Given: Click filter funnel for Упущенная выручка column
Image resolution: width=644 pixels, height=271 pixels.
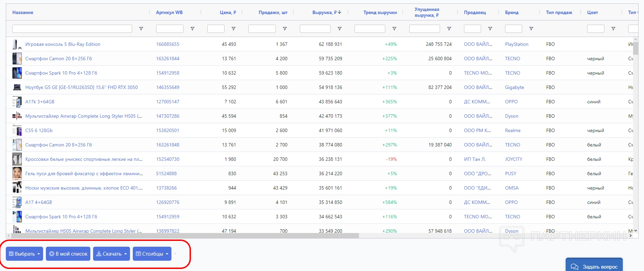Looking at the screenshot, I should point(449,29).
